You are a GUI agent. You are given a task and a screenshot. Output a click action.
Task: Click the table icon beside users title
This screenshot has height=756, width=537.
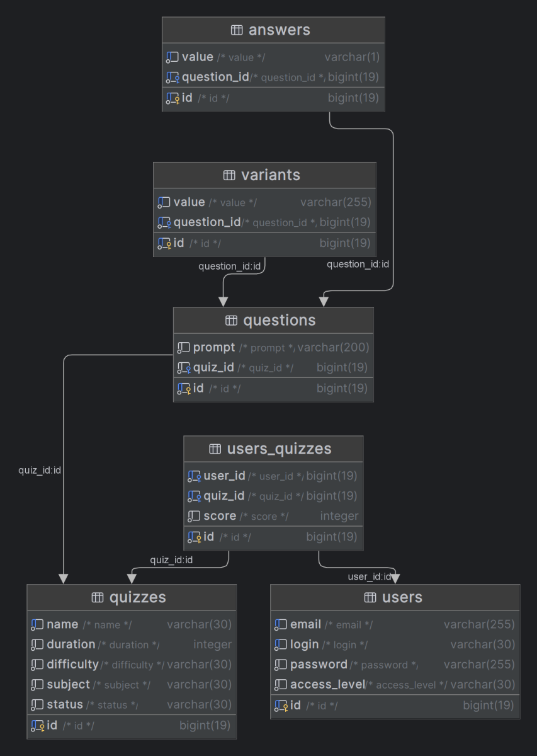point(370,597)
